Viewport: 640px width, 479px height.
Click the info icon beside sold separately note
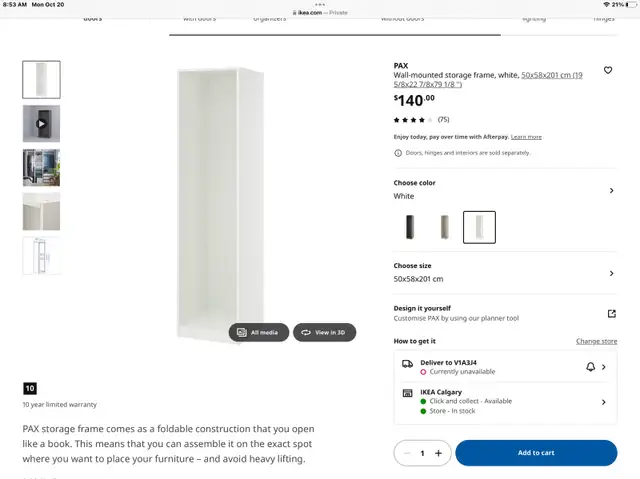(398, 153)
